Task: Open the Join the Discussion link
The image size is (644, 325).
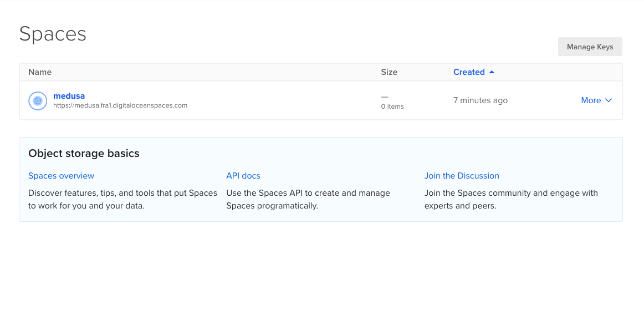Action: pyautogui.click(x=462, y=176)
